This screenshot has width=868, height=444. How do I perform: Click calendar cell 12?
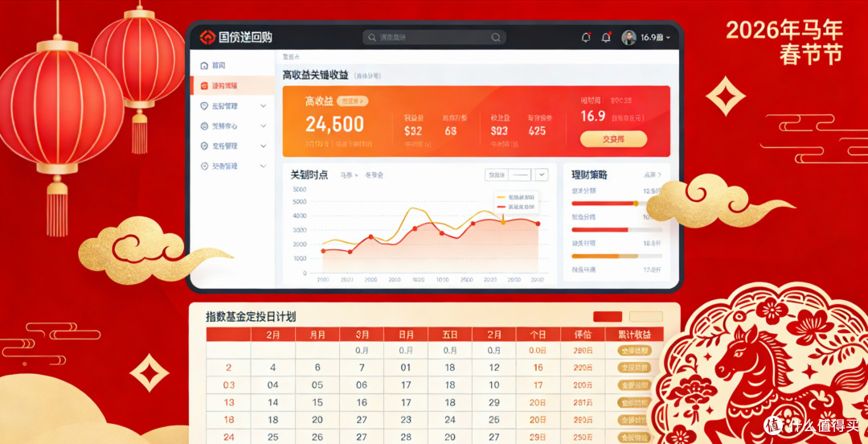click(x=494, y=368)
